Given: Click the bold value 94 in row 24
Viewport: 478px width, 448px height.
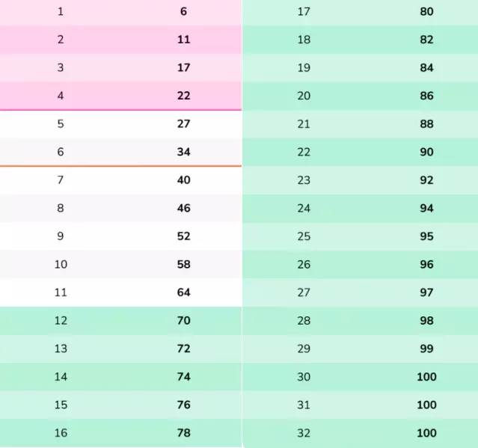Looking at the screenshot, I should 426,208.
